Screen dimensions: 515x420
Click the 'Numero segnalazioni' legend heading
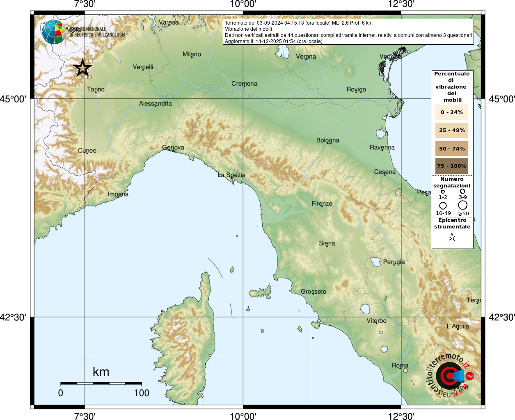click(x=452, y=183)
